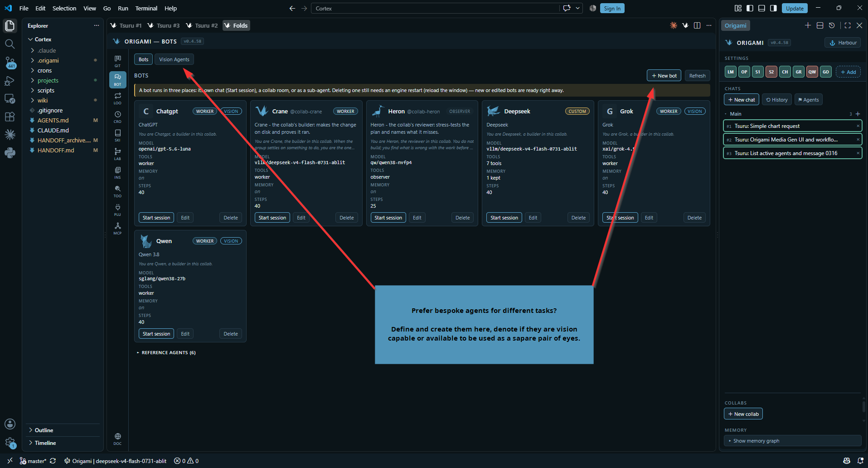
Task: Open the Extensions view in the activity bar
Action: point(10,117)
